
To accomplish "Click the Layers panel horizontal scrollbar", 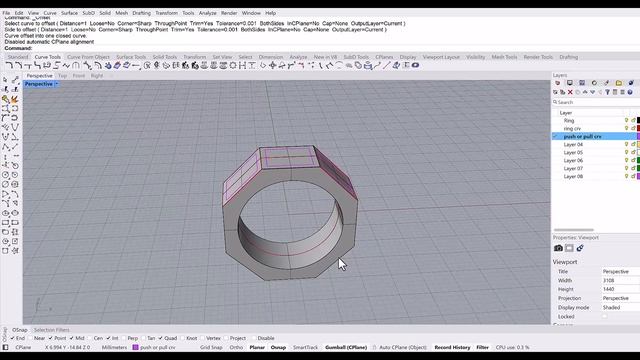I will click(x=573, y=230).
